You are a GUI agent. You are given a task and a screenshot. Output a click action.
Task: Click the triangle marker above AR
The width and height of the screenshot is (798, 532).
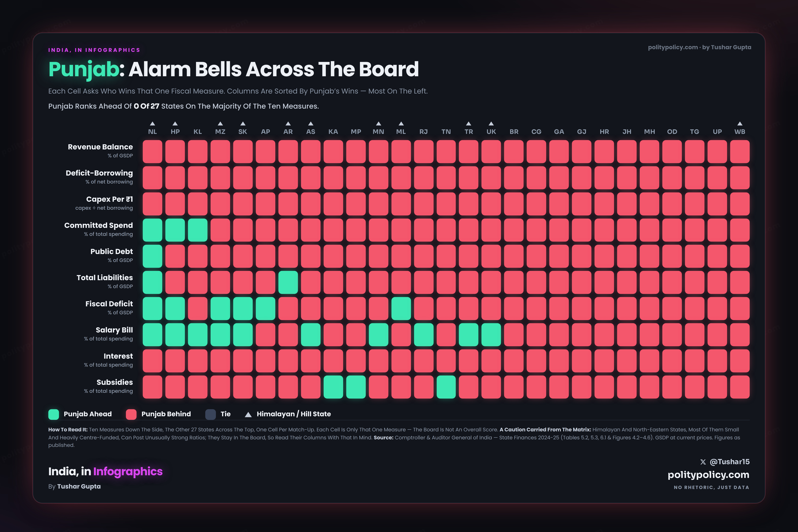tap(288, 123)
